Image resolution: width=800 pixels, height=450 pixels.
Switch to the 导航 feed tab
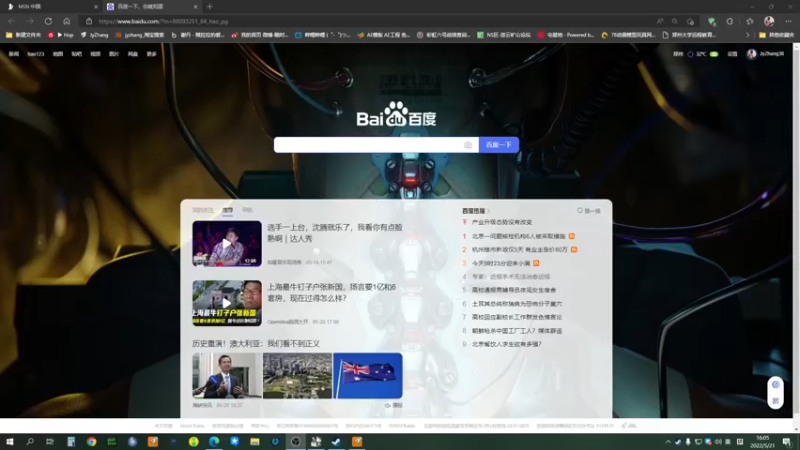pos(247,210)
